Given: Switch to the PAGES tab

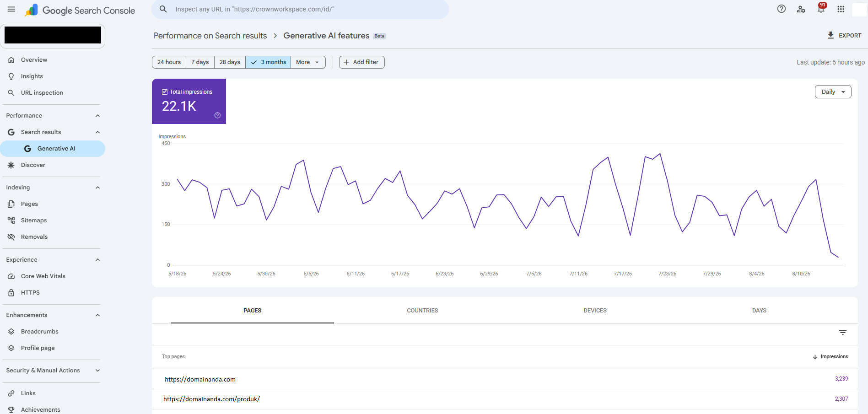Looking at the screenshot, I should click(x=252, y=311).
